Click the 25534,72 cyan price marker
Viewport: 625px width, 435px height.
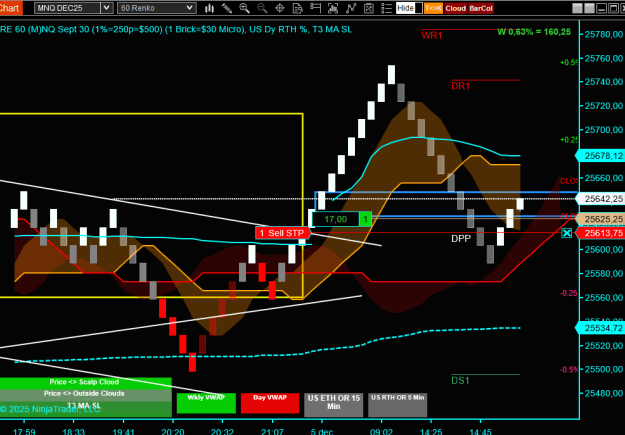(600, 328)
